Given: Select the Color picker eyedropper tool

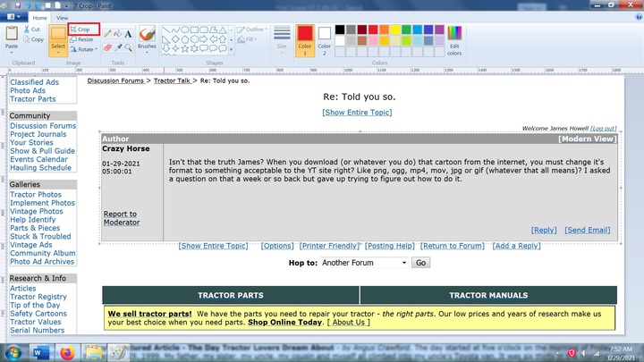Looking at the screenshot, I should pyautogui.click(x=118, y=47).
